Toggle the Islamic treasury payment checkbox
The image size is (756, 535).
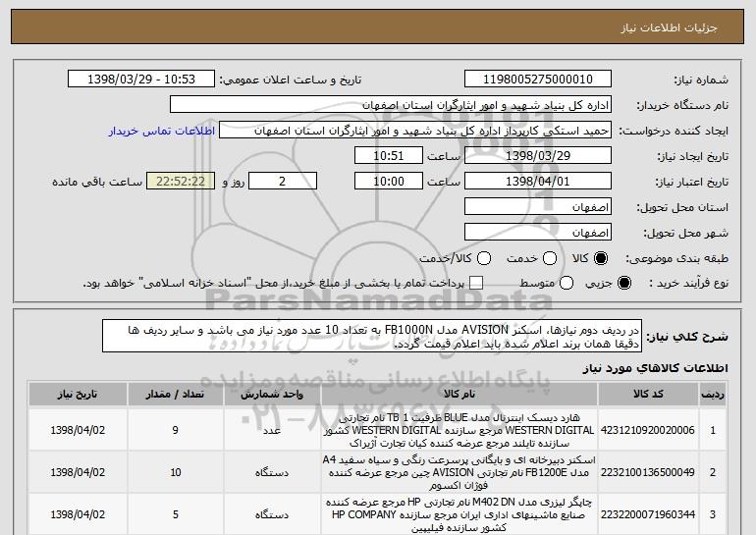pyautogui.click(x=476, y=283)
